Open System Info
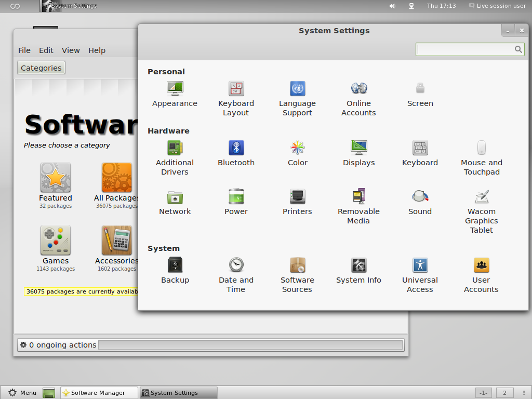 358,271
